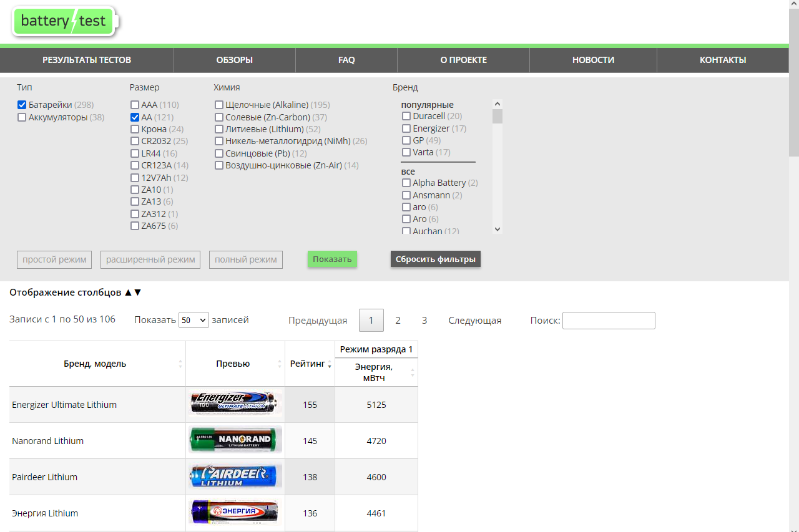The height and width of the screenshot is (532, 799).
Task: Navigate to О проекте page
Action: 464,60
